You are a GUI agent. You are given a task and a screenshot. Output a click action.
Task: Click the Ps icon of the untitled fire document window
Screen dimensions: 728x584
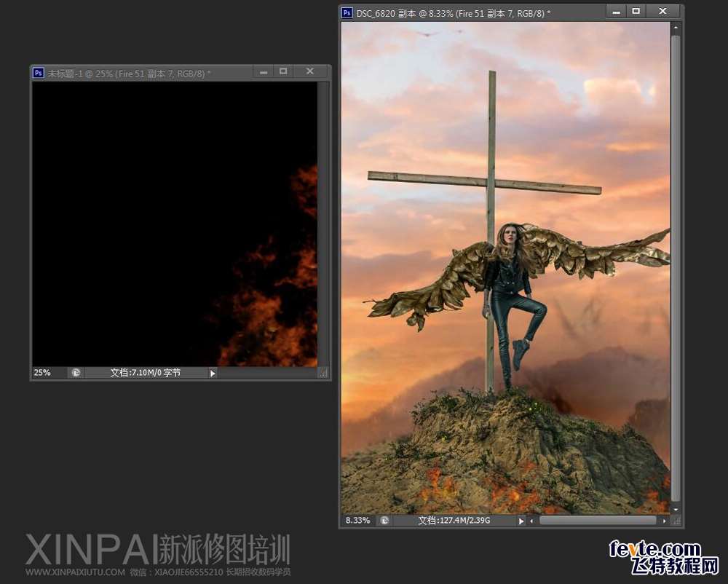point(38,73)
